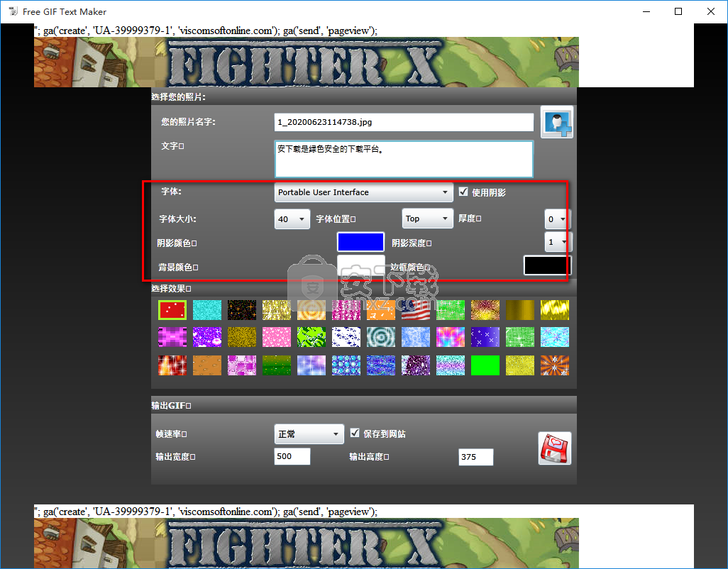This screenshot has height=569, width=728.
Task: Click the blue shadow color swatch
Action: 360,242
